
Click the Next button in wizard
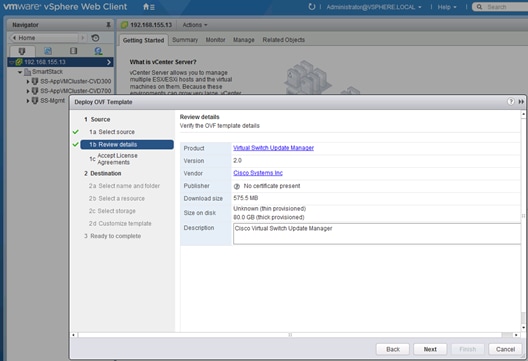[430, 349]
